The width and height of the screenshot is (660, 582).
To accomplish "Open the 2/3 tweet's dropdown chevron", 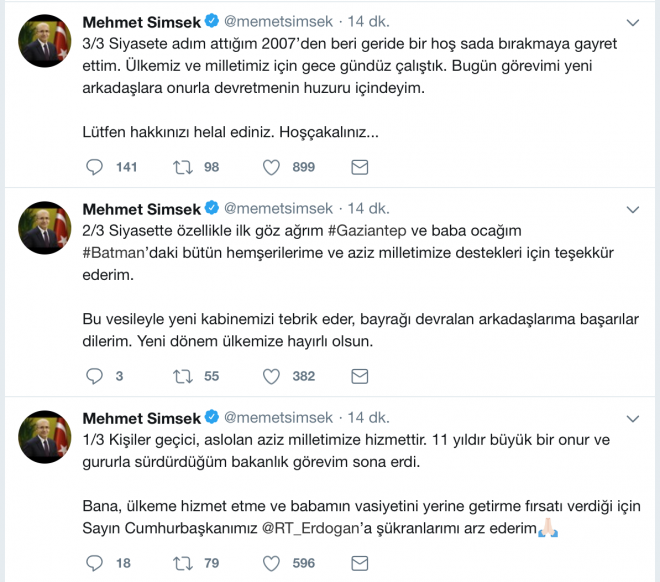I will click(631, 209).
